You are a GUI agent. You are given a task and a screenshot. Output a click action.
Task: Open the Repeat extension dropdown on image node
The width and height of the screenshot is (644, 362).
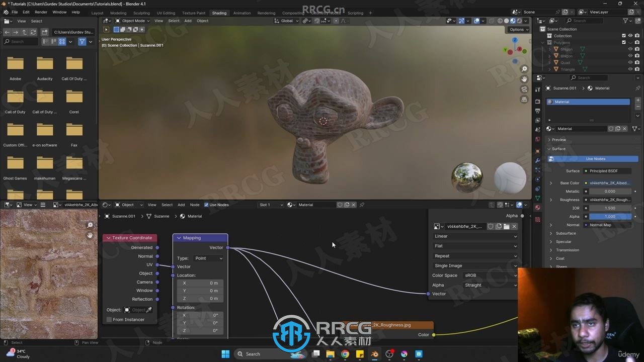475,256
